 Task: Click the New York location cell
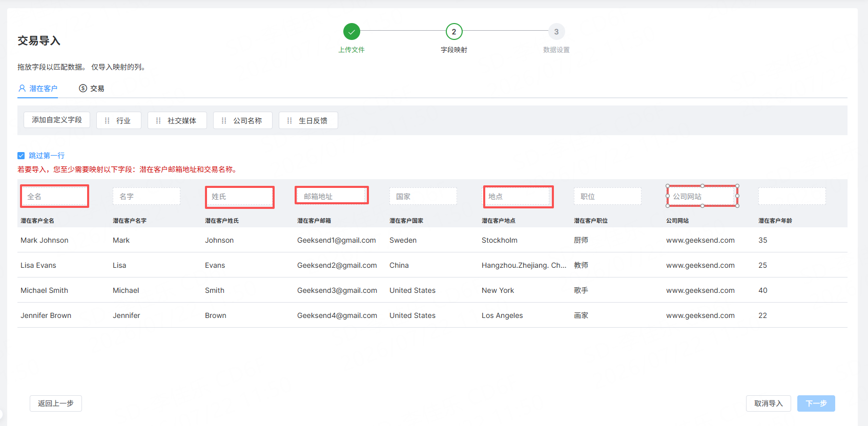(498, 290)
